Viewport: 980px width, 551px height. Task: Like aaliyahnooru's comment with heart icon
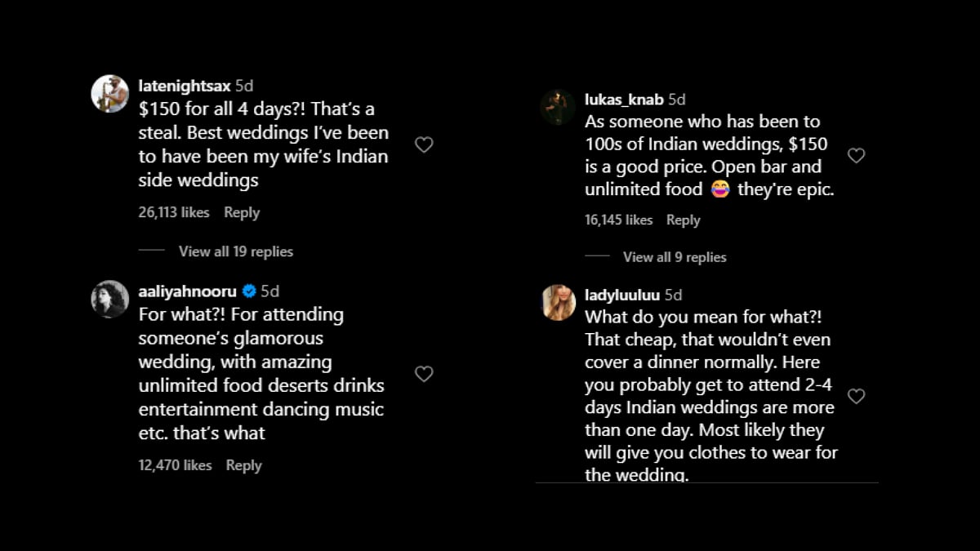(x=424, y=374)
